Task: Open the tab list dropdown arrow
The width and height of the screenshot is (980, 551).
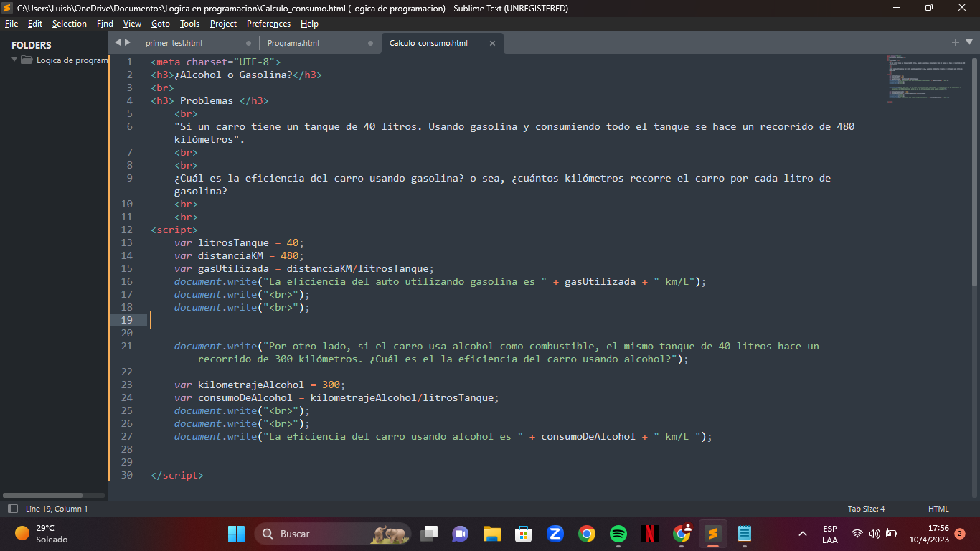Action: coord(969,43)
